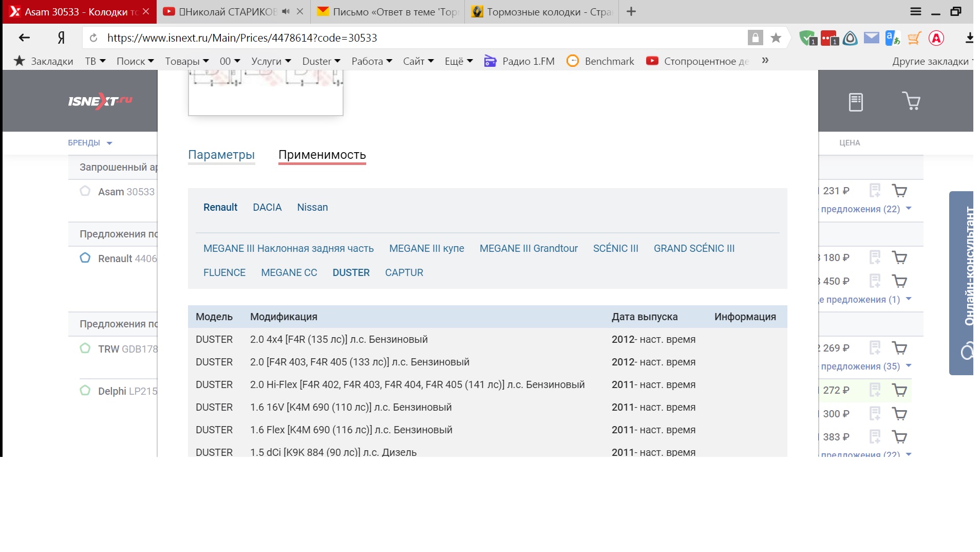Open the Поиск bookmarks folder
980x552 pixels.
pyautogui.click(x=135, y=61)
